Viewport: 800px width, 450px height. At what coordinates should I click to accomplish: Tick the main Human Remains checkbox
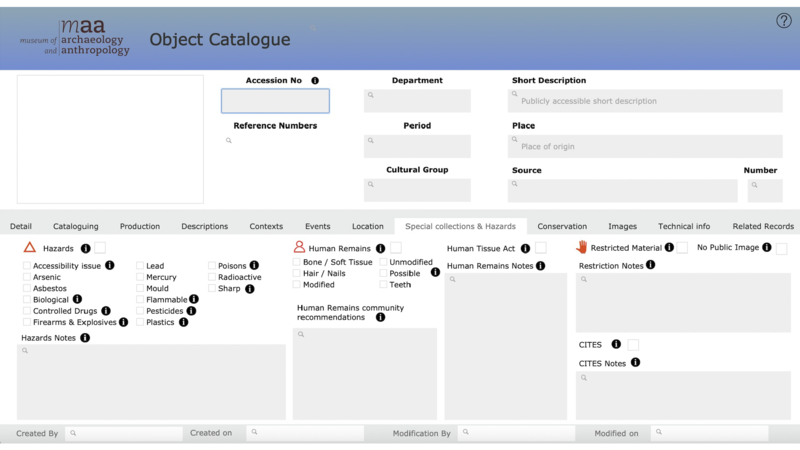pos(396,248)
